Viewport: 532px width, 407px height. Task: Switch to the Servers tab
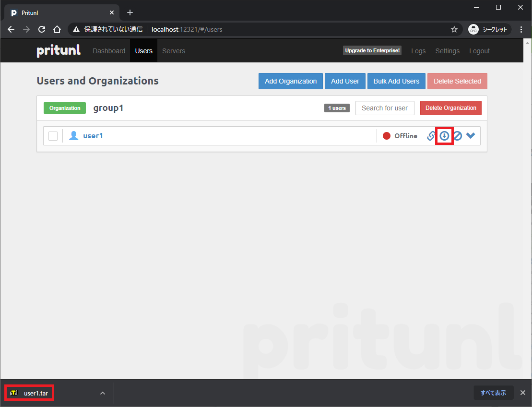[x=174, y=51]
